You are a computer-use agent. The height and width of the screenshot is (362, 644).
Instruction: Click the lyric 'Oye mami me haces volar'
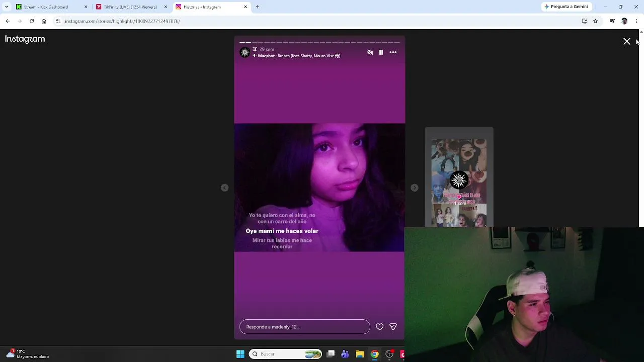click(282, 231)
